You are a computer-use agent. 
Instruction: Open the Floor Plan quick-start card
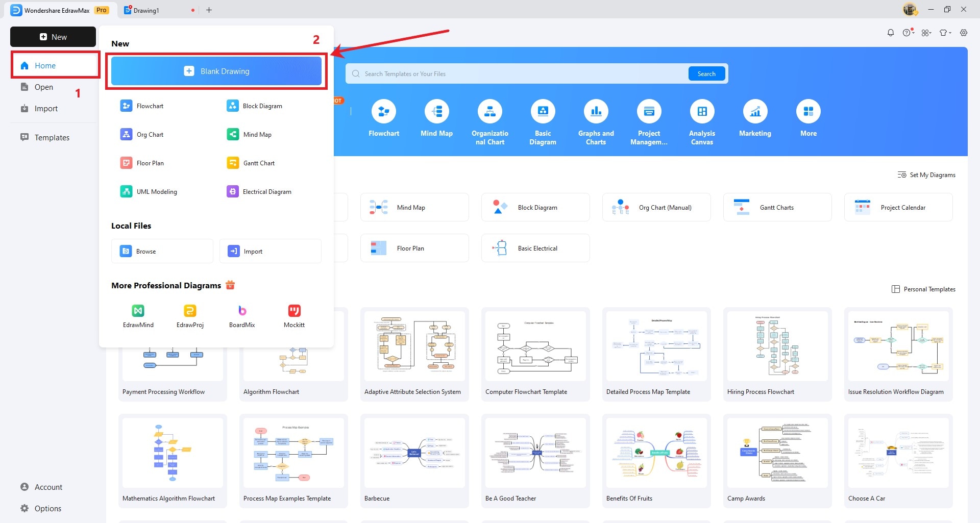point(414,248)
